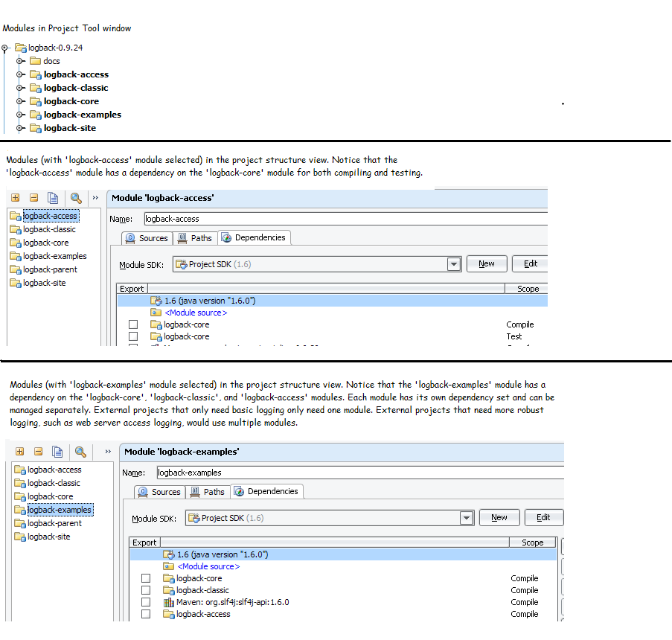Click Remove module icon in logback-access view
Image resolution: width=672 pixels, height=640 pixels.
click(33, 198)
